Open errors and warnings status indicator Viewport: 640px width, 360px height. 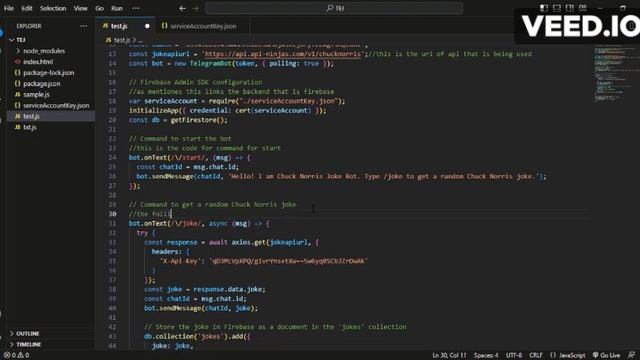[x=16, y=356]
